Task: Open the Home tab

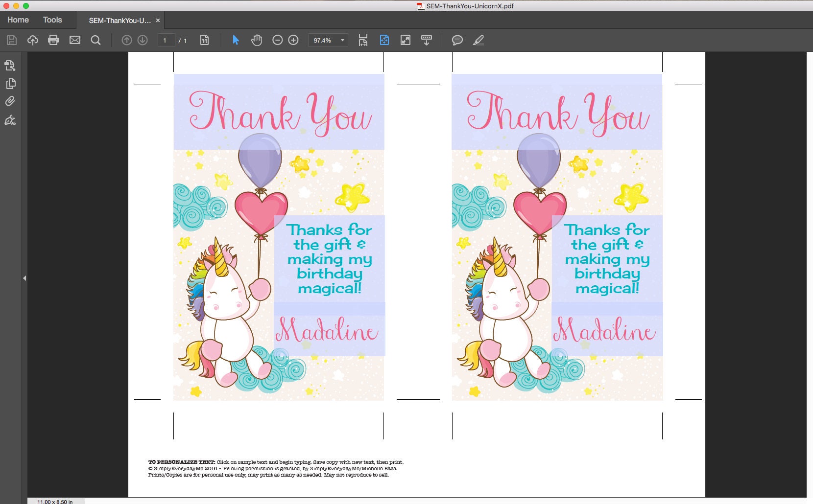Action: click(x=18, y=20)
